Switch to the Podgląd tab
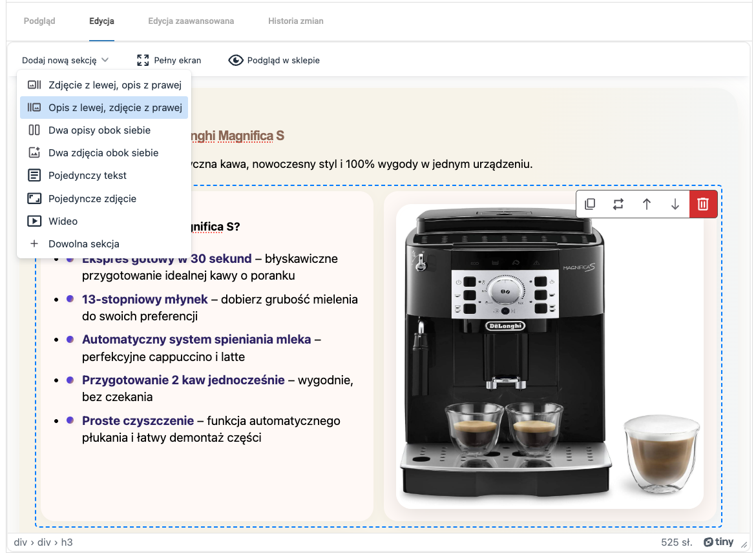The image size is (756, 558). [39, 21]
